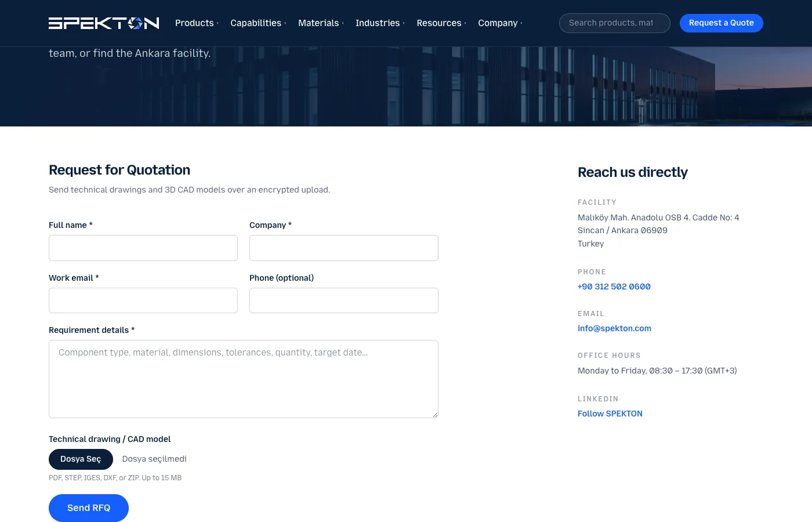Open the Follow SPEKTON LinkedIn link

point(610,414)
